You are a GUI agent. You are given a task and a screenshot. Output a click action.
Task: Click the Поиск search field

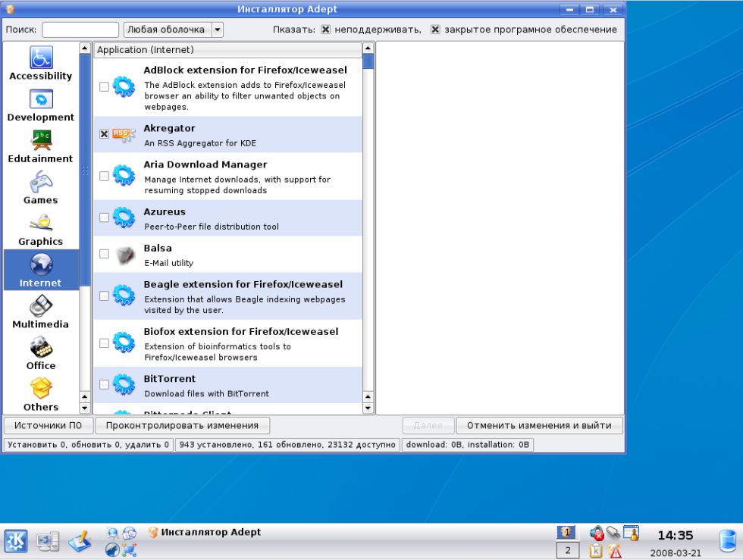coord(80,30)
